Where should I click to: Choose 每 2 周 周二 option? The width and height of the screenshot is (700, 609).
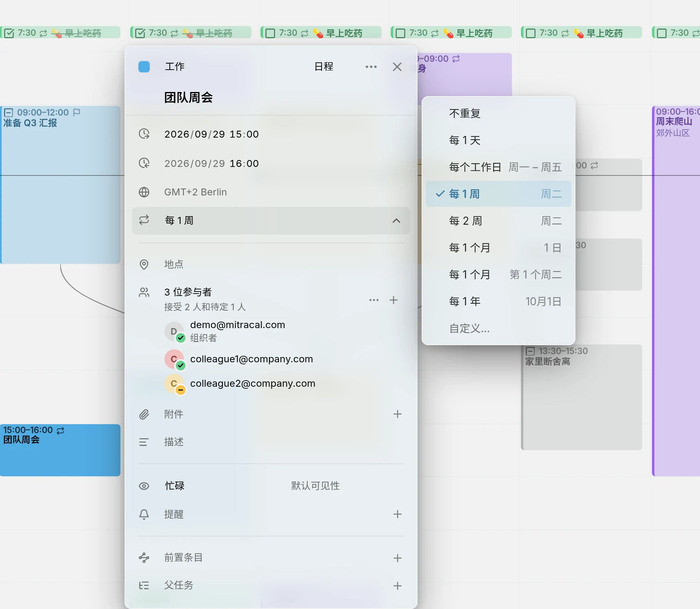[499, 221]
